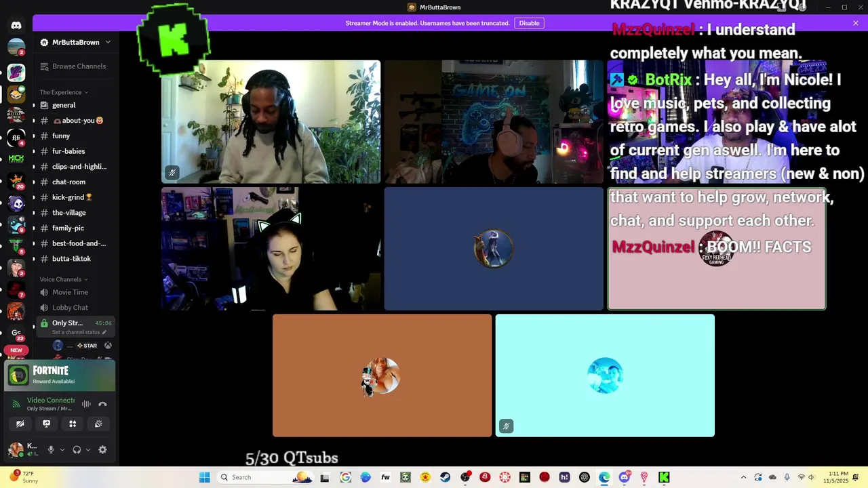This screenshot has height=488, width=868.
Task: Open the Windows Start menu
Action: click(204, 477)
